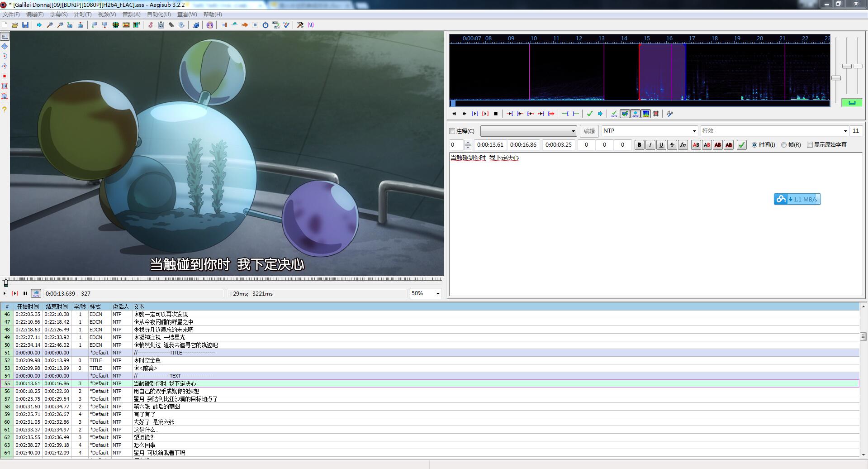Open the 计时(T) menu
The height and width of the screenshot is (469, 868).
click(83, 14)
